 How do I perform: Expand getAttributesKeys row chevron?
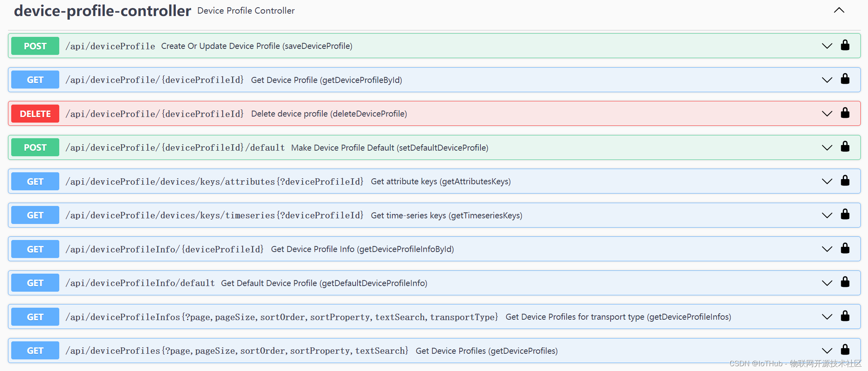click(x=827, y=181)
